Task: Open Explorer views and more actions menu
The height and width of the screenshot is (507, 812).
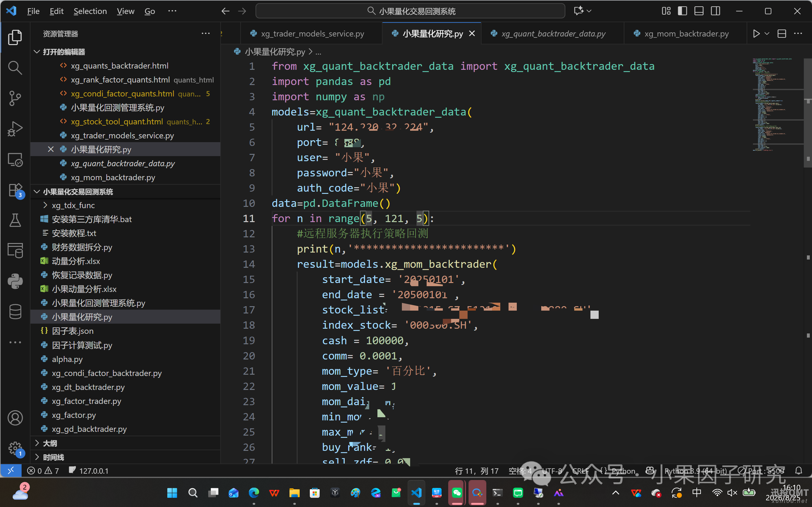Action: (x=206, y=34)
